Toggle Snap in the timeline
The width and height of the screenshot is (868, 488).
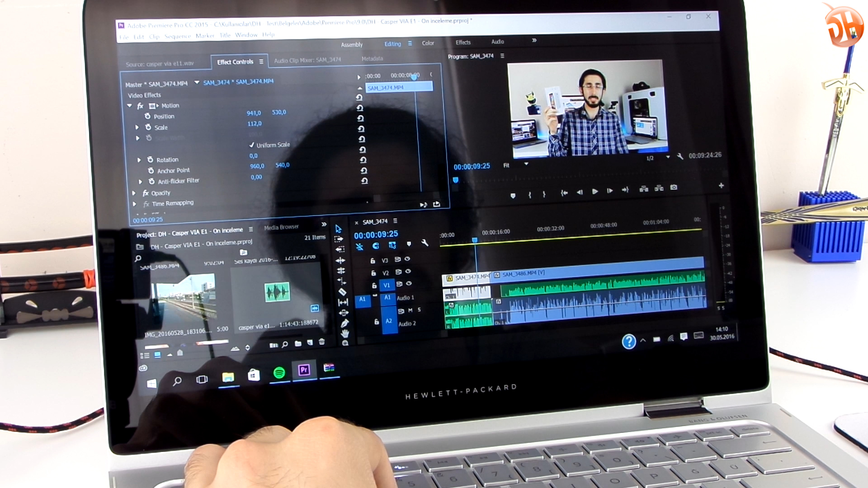pos(375,246)
